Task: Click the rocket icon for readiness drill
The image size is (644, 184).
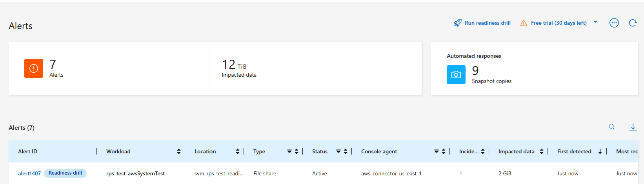Action: pyautogui.click(x=458, y=23)
